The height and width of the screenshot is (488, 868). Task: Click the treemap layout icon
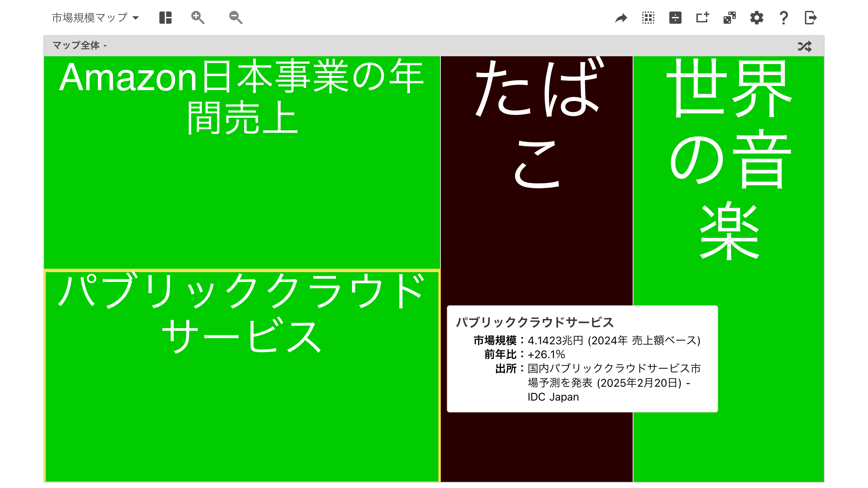[165, 18]
